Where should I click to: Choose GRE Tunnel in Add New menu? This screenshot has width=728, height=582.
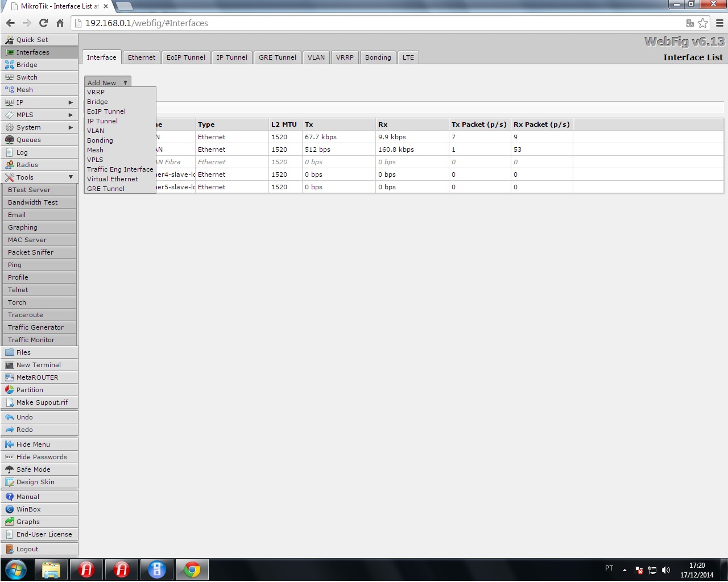coord(120,189)
